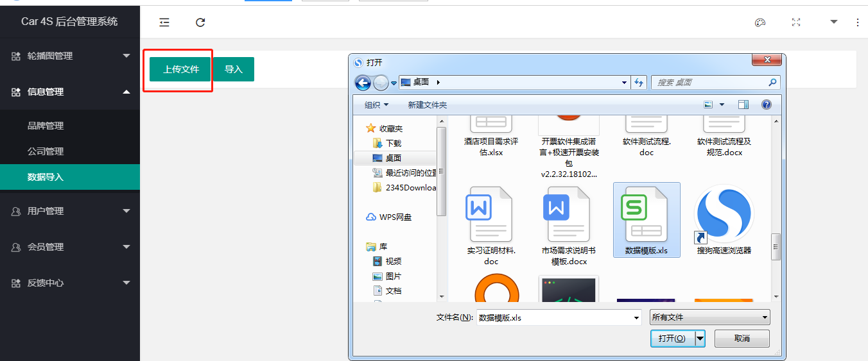Click the 导入 button
Screen dimensions: 868x361
coord(234,69)
